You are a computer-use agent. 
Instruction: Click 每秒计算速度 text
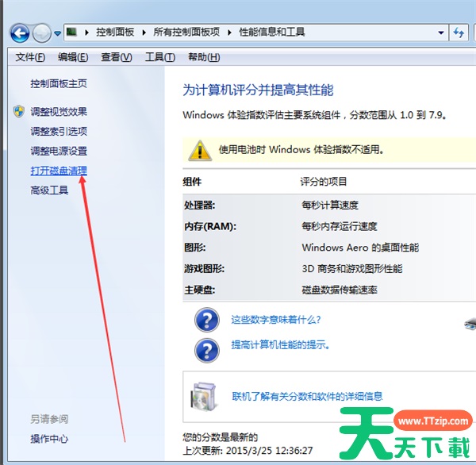pyautogui.click(x=330, y=206)
